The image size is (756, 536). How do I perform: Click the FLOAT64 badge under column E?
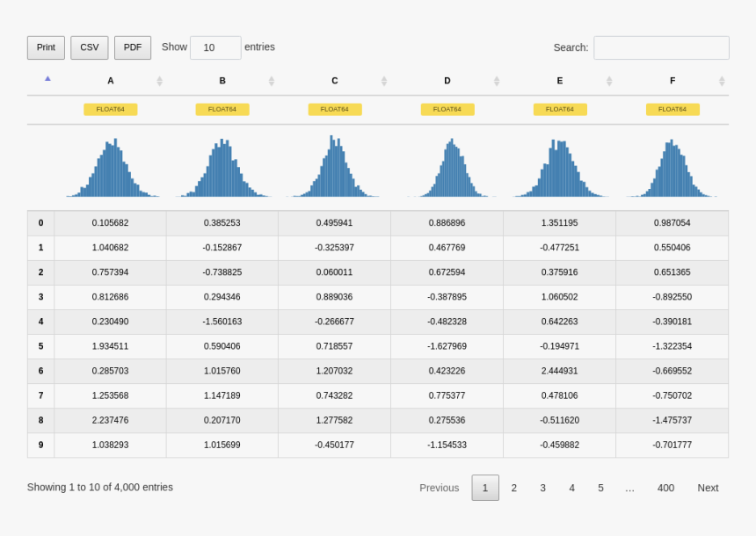559,109
